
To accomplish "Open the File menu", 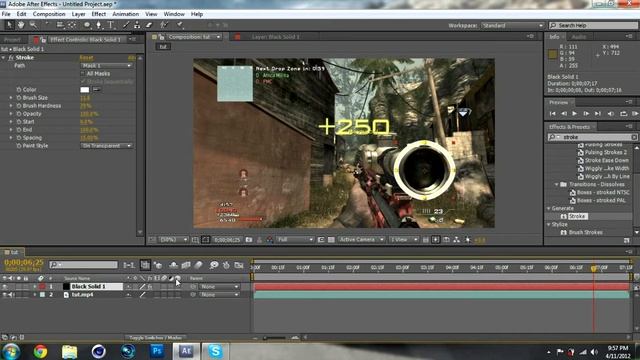I will click(x=6, y=14).
